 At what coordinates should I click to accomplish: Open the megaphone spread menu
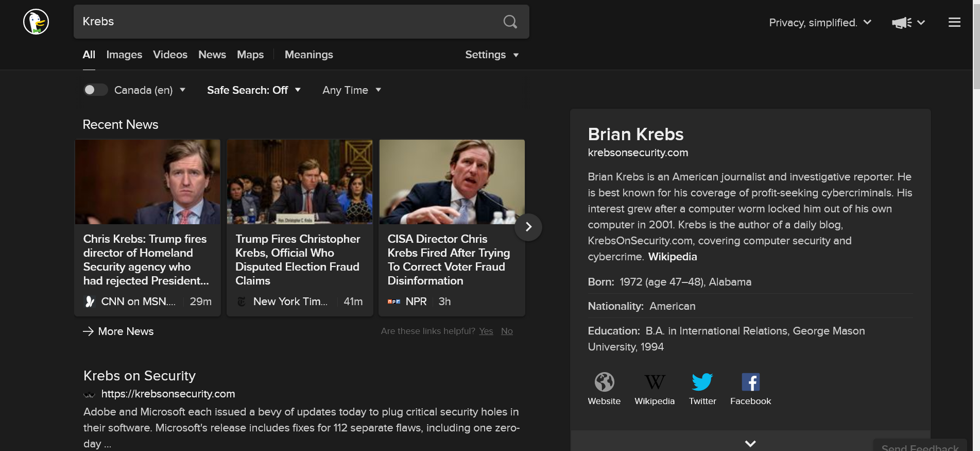coord(908,23)
